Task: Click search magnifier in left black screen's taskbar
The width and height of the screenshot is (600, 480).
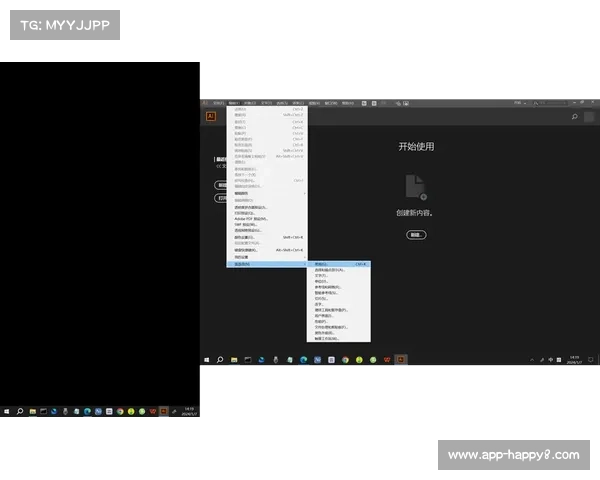Action: coord(20,411)
